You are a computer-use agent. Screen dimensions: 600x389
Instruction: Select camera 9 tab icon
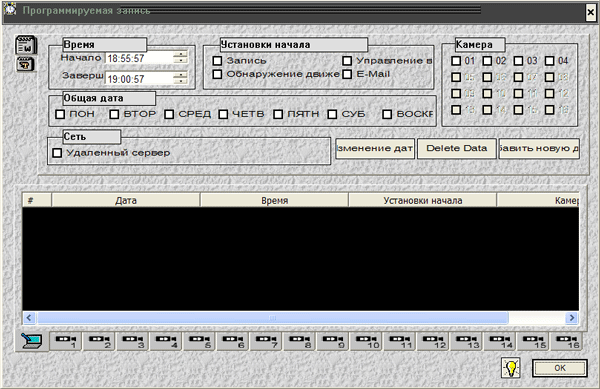332,341
